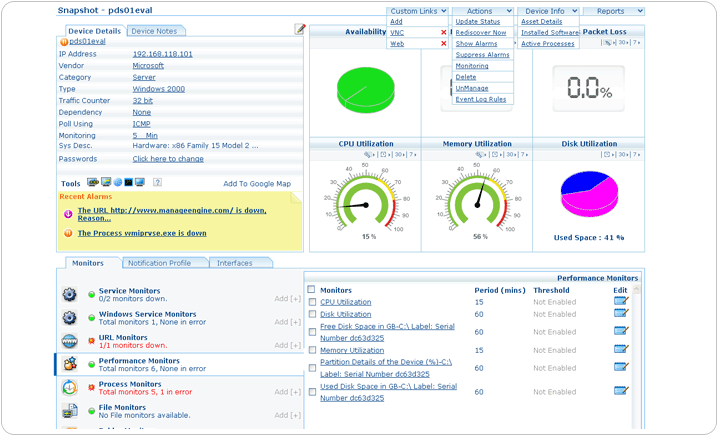
Task: Collapse the Custom Links dropdown
Action: click(417, 11)
